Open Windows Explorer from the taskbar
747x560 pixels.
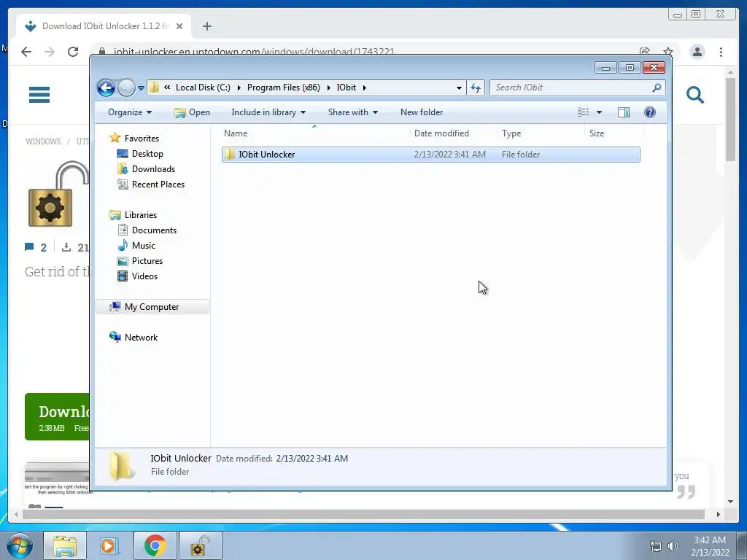coord(65,545)
